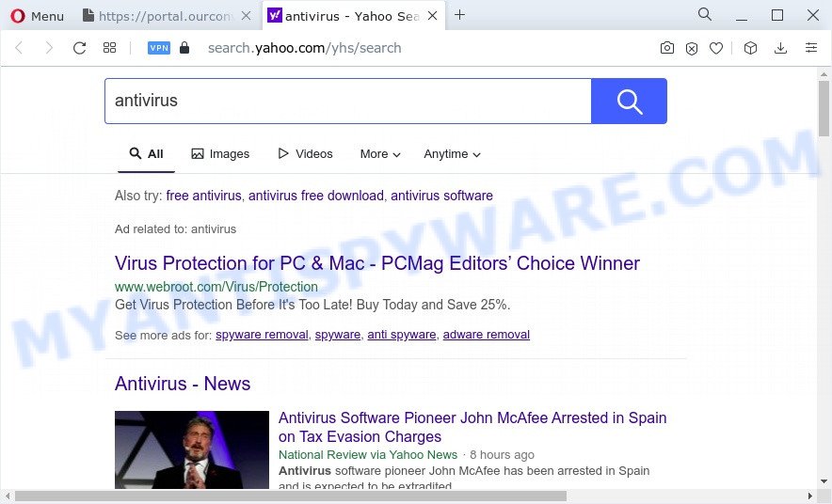Go back with the back arrow

point(19,48)
